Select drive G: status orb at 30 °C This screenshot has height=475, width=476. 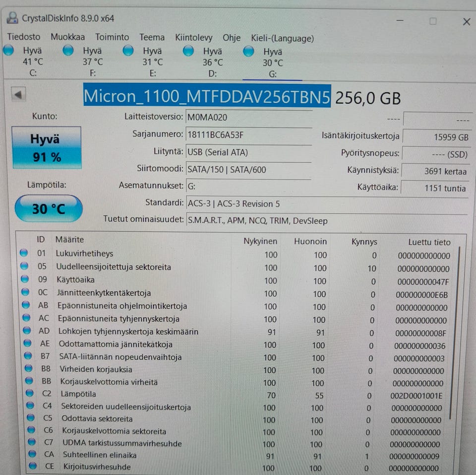click(248, 51)
